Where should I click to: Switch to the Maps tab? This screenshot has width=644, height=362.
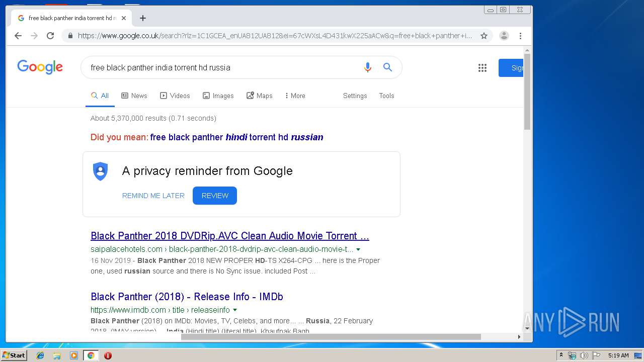pos(260,96)
